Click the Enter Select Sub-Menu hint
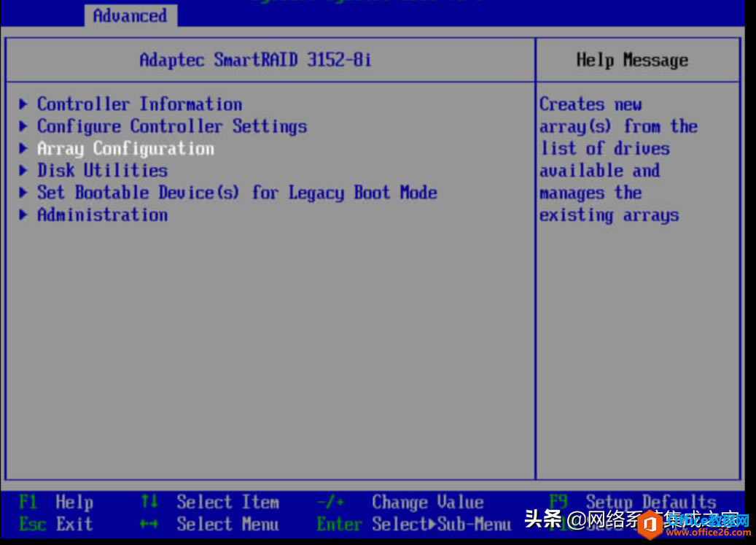Screen dimensions: 756x545 pyautogui.click(x=413, y=524)
